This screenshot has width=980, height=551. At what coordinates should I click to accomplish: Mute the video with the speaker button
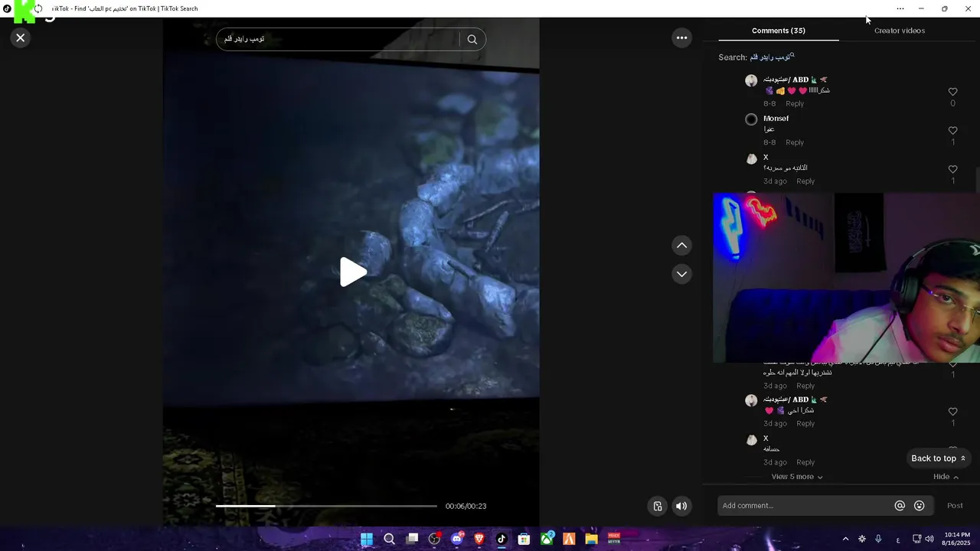tap(681, 506)
